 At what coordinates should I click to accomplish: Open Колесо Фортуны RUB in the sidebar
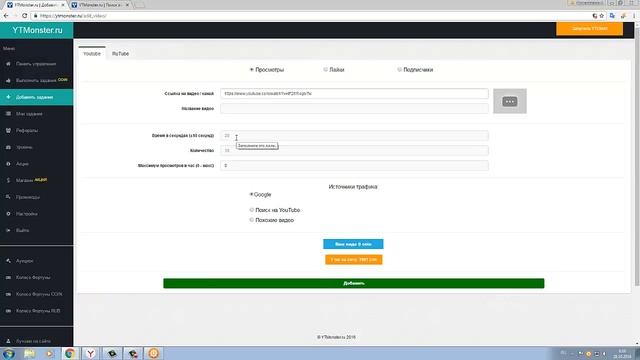pos(37,311)
